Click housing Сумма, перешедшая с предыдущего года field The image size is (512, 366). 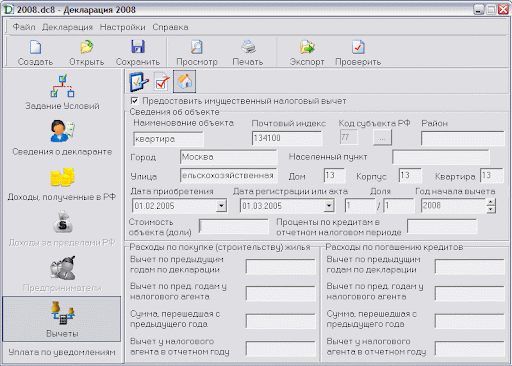(281, 321)
